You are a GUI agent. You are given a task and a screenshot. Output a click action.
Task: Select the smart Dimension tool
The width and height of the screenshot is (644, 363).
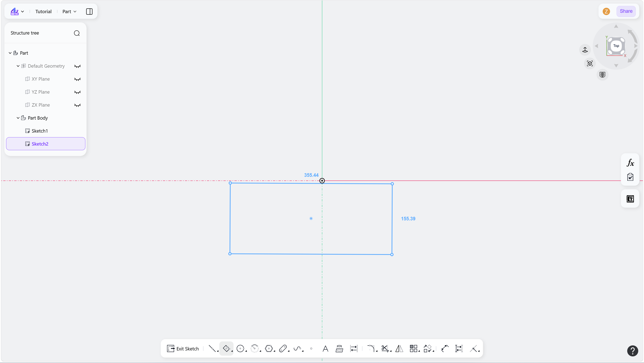pos(445,348)
